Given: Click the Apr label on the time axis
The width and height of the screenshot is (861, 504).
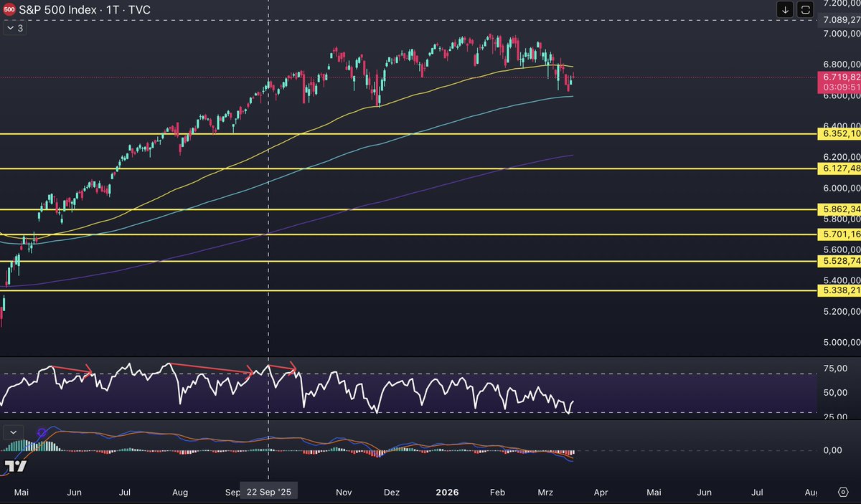Looking at the screenshot, I should pos(601,493).
